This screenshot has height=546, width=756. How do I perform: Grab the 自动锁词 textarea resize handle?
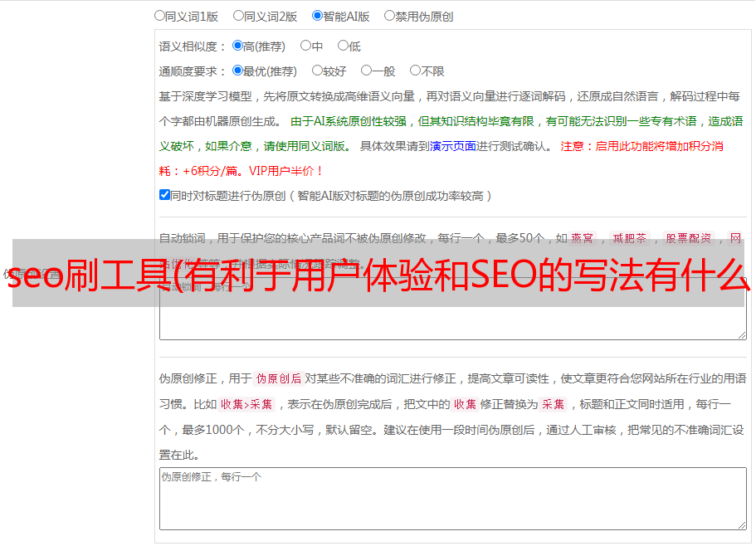point(742,335)
